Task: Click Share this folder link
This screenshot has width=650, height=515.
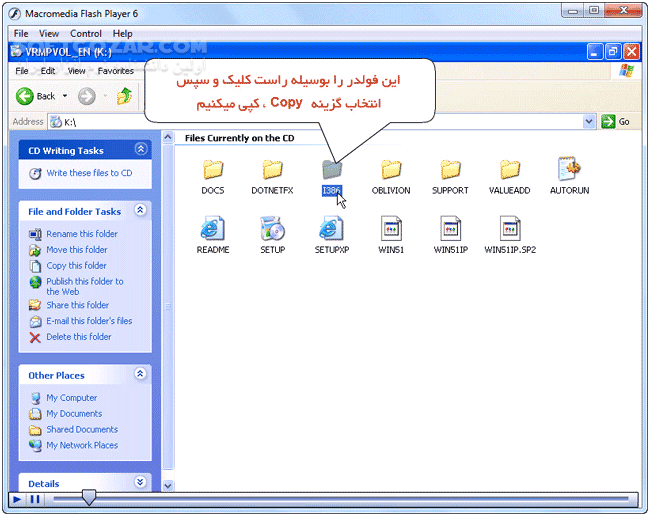Action: (78, 305)
